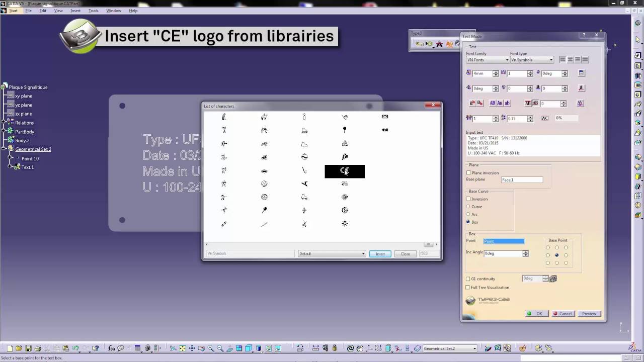Click the center text alignment icon
644x362 pixels.
[571, 59]
